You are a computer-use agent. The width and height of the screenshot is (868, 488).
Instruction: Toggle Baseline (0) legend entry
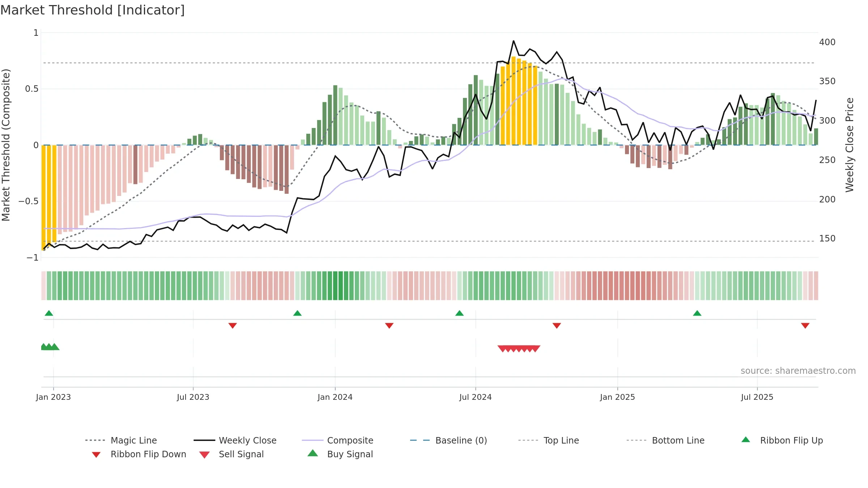(448, 440)
